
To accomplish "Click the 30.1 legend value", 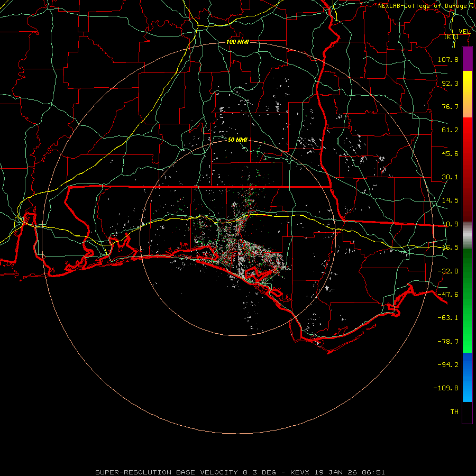I will coord(450,177).
